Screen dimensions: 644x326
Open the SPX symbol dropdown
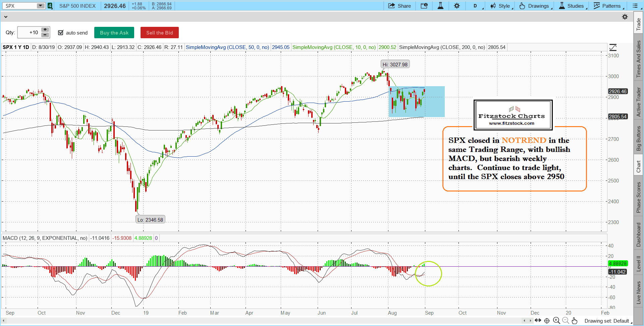click(x=40, y=6)
